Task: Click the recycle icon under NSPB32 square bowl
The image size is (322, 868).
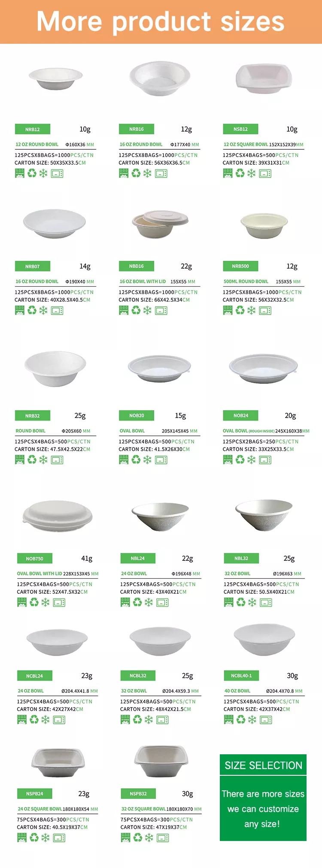Action: pos(138,837)
